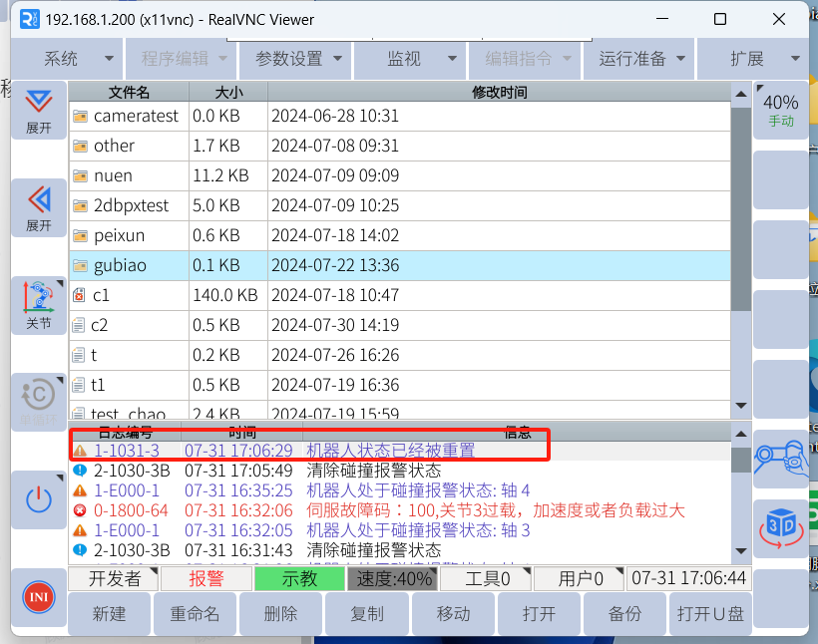Click the 打开U盘 button
818x644 pixels.
tap(709, 614)
